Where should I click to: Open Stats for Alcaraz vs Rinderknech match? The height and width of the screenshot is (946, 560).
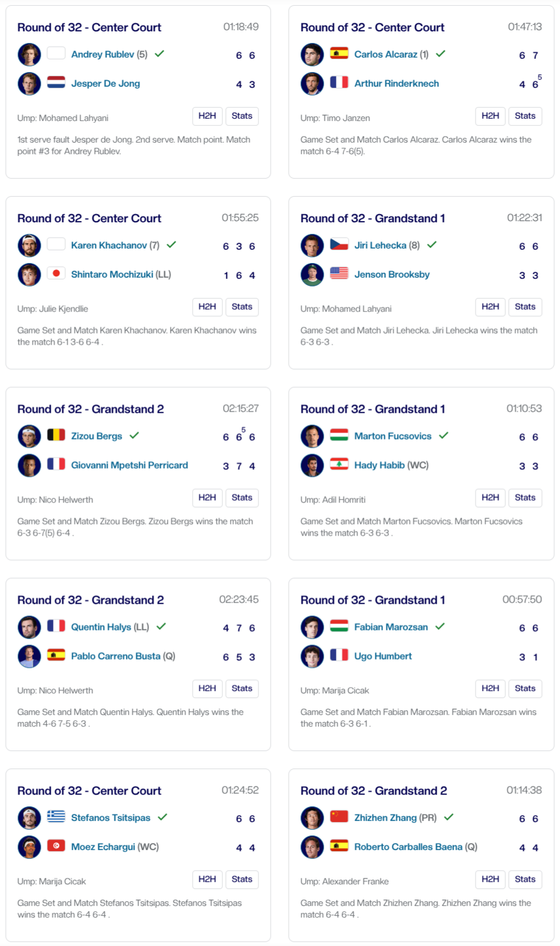pos(524,116)
